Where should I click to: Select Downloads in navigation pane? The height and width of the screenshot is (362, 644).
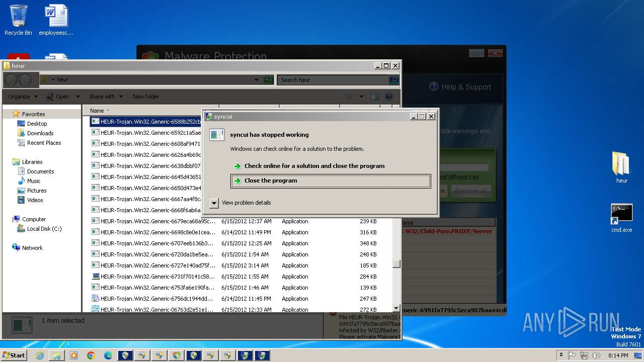pyautogui.click(x=40, y=133)
